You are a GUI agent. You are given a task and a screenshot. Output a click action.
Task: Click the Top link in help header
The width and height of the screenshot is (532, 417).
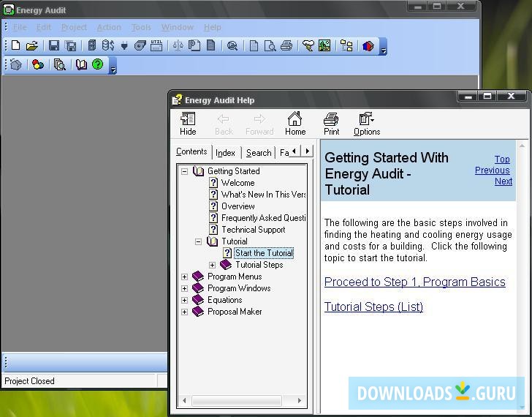point(502,159)
